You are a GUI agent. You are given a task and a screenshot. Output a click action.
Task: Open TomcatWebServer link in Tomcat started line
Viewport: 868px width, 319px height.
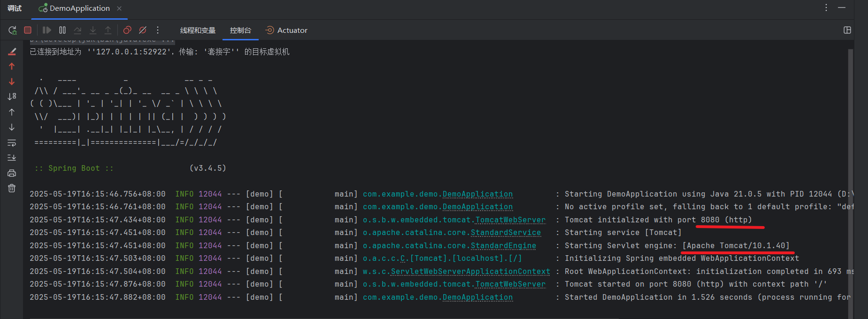[510, 284]
